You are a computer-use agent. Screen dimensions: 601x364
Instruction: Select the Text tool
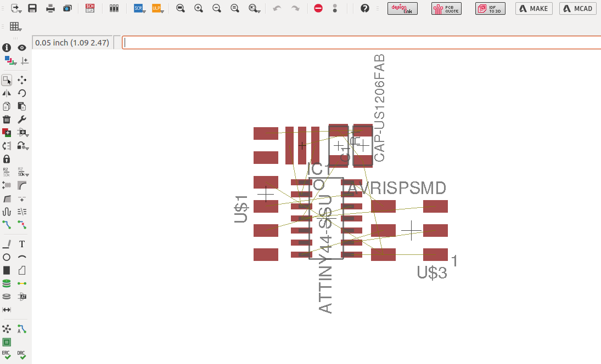22,244
